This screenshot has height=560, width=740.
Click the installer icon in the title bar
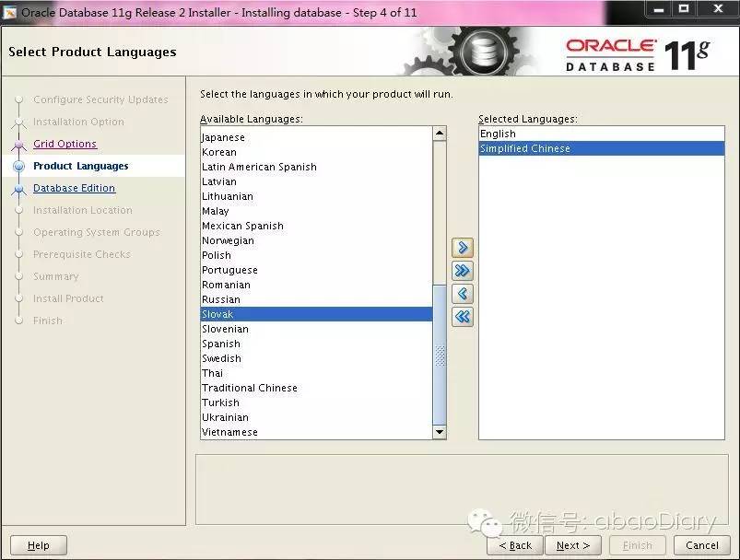[x=9, y=13]
